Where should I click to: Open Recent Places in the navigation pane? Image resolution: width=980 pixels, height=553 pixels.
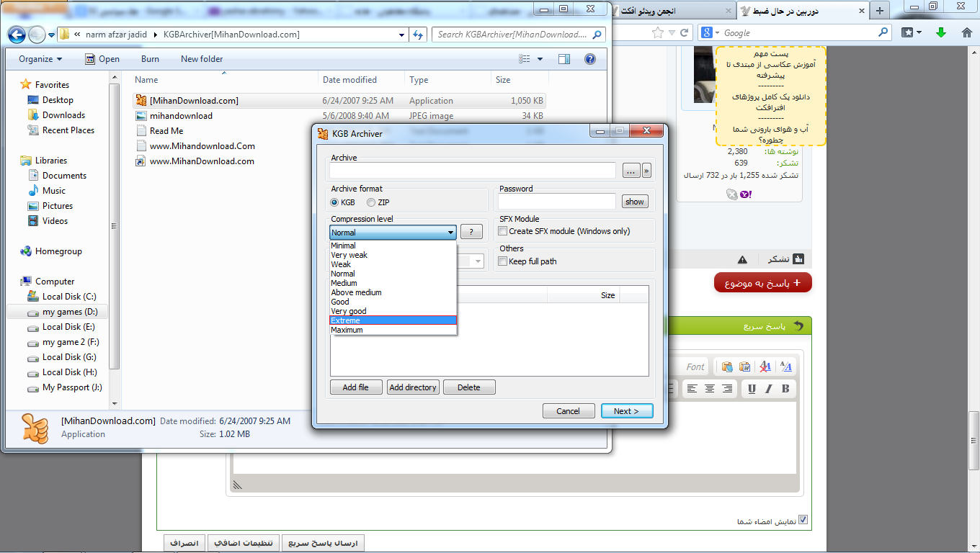68,130
